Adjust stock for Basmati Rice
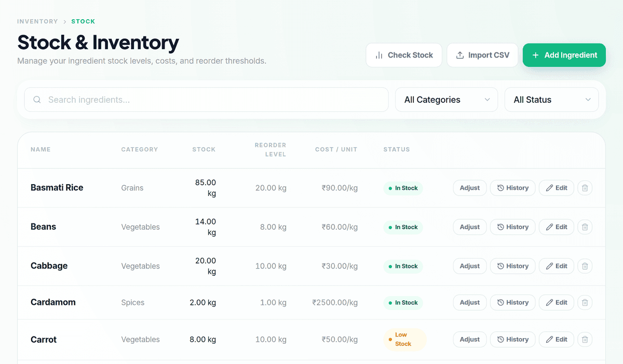Image resolution: width=623 pixels, height=364 pixels. (470, 188)
